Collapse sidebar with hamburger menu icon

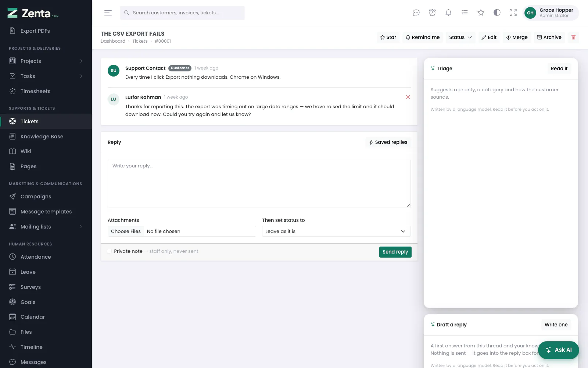108,13
